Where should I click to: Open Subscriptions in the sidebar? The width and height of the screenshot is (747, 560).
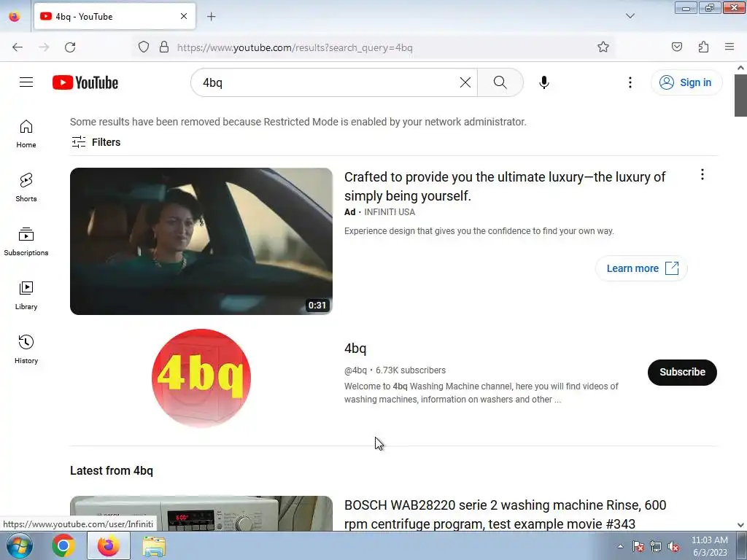26,241
